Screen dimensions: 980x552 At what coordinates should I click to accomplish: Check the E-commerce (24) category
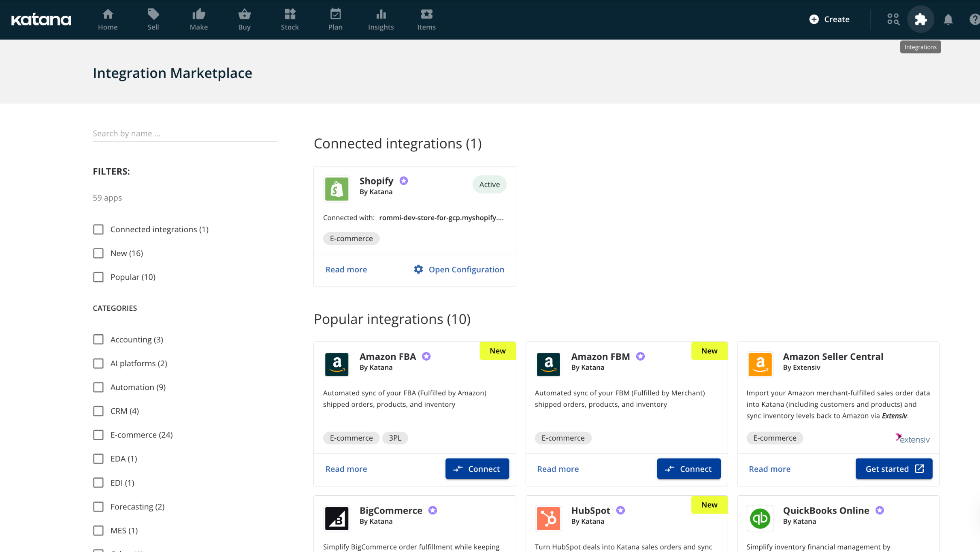[98, 435]
